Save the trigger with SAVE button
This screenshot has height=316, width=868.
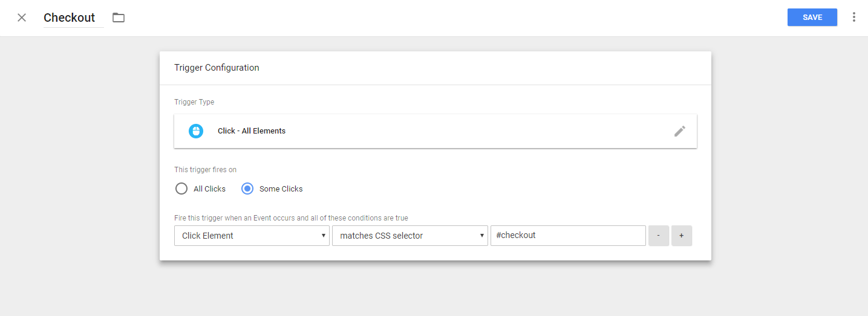click(812, 18)
